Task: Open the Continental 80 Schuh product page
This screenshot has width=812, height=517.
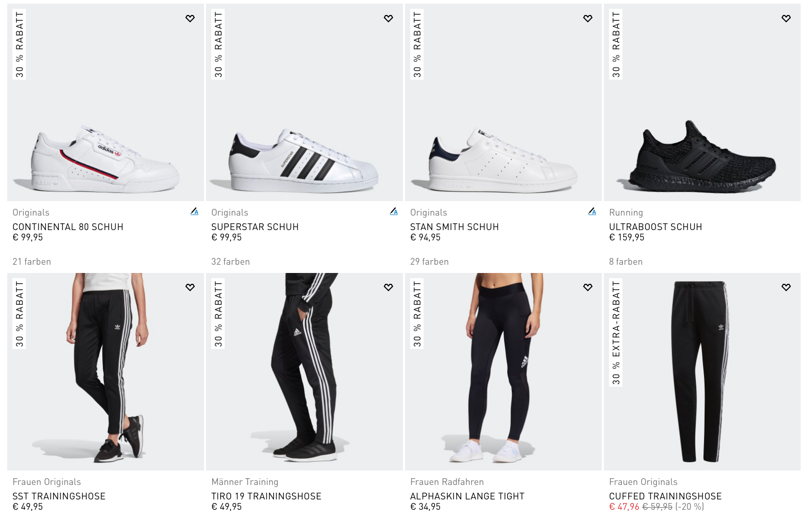Action: (x=67, y=226)
